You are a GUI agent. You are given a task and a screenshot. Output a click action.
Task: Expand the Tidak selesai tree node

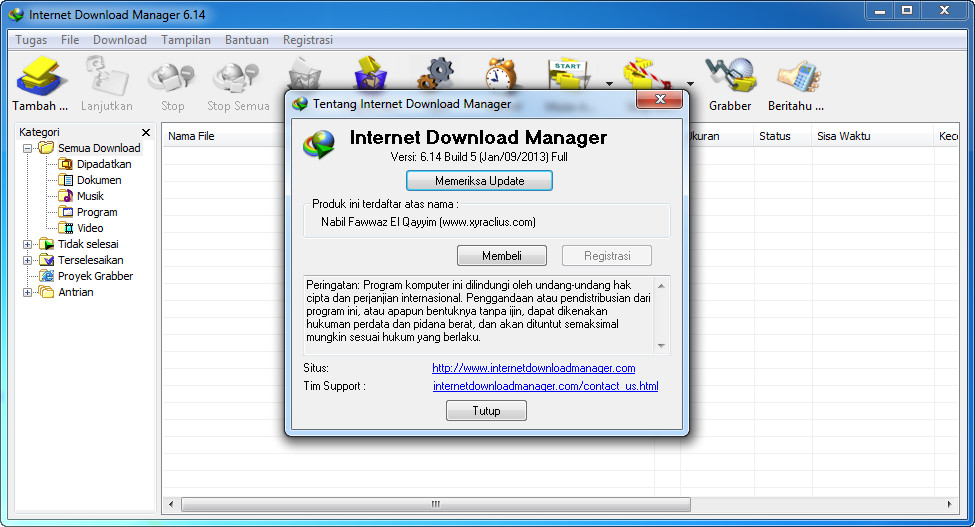27,244
